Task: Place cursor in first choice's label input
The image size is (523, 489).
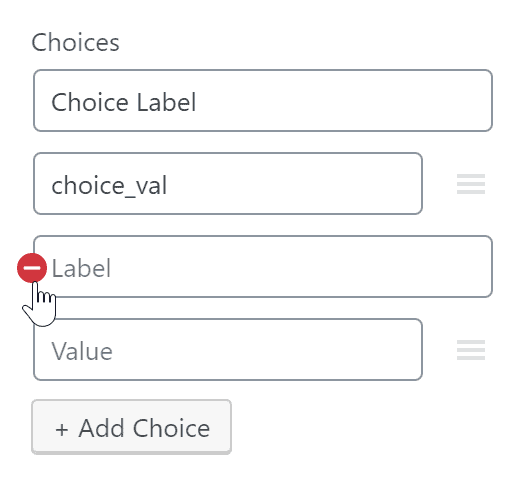Action: click(x=263, y=100)
